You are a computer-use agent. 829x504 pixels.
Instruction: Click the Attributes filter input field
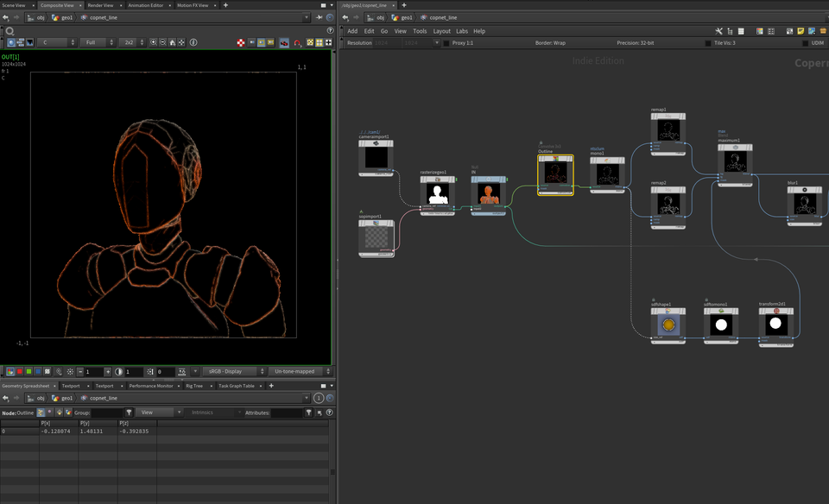pos(286,413)
